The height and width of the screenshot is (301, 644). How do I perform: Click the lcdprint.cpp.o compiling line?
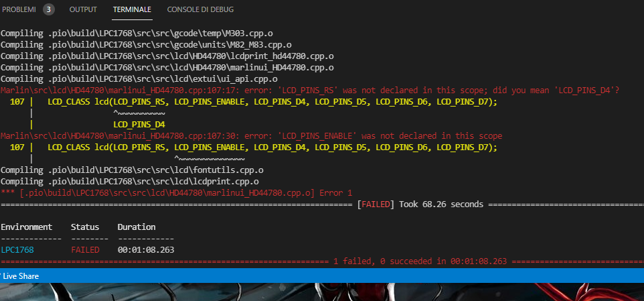click(x=129, y=182)
